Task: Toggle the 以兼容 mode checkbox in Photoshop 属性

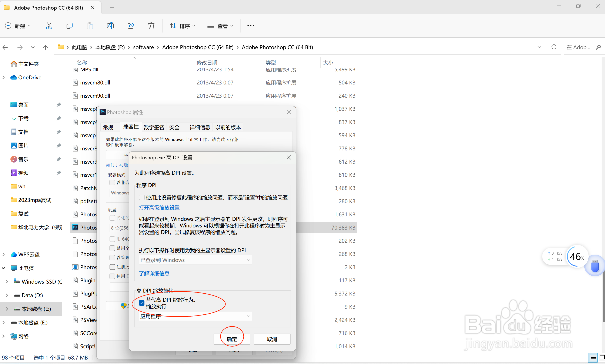Action: click(x=112, y=183)
